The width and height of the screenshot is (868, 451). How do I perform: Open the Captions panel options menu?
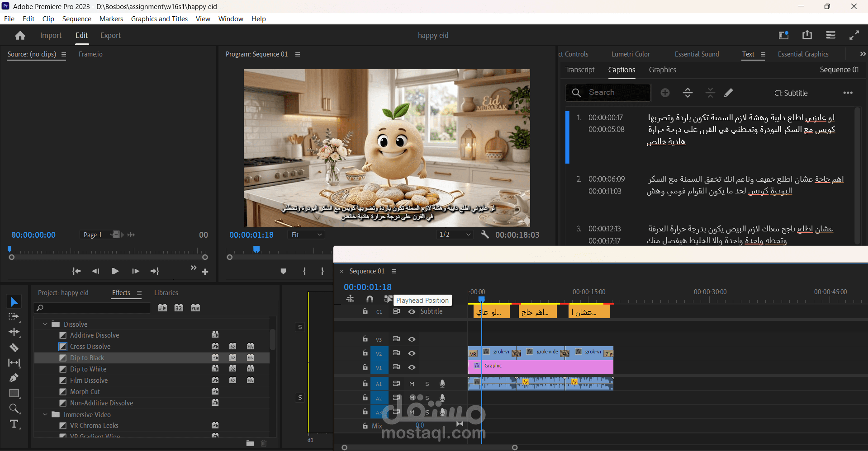pyautogui.click(x=848, y=93)
